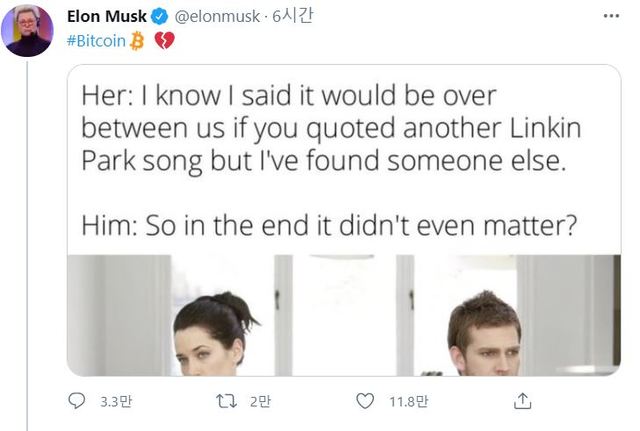The image size is (640, 431).
Task: Click the man in the meme photo
Action: tap(484, 335)
